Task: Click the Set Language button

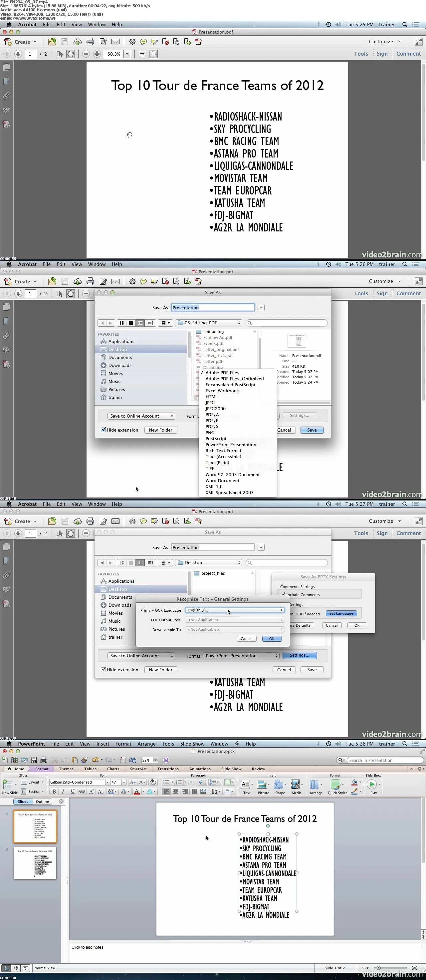Action: pyautogui.click(x=341, y=613)
